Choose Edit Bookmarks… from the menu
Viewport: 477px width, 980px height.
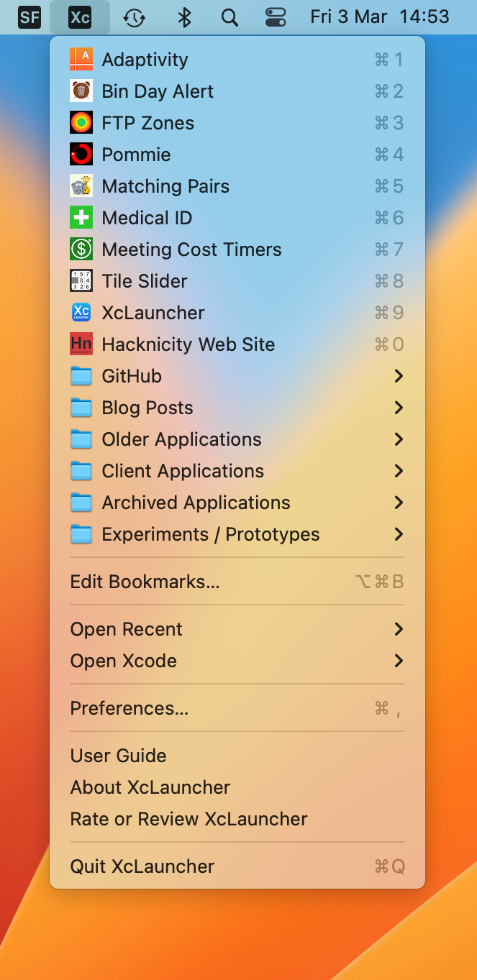pyautogui.click(x=145, y=582)
